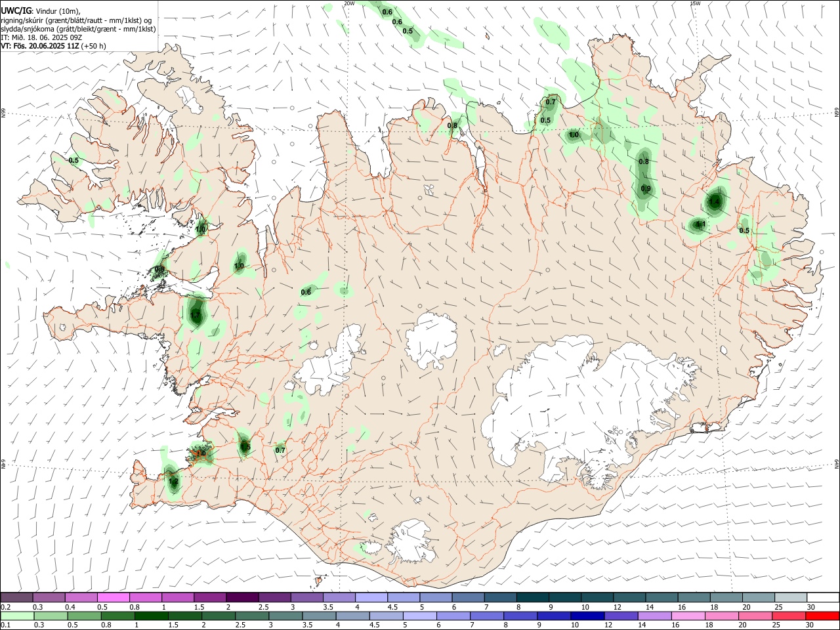Click the 1.2 precipitation value on the map

(173, 481)
